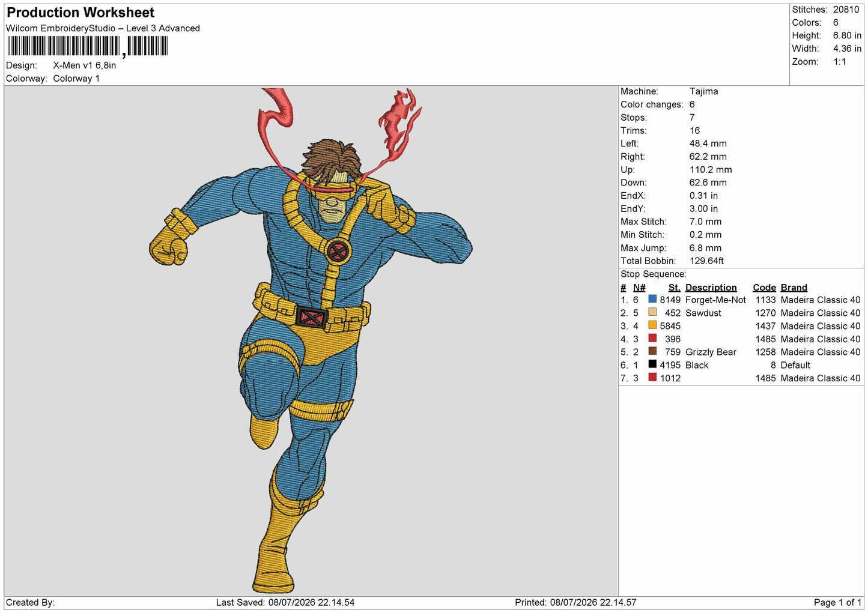Click the 'N#' column header
868x613 pixels.
tap(639, 288)
